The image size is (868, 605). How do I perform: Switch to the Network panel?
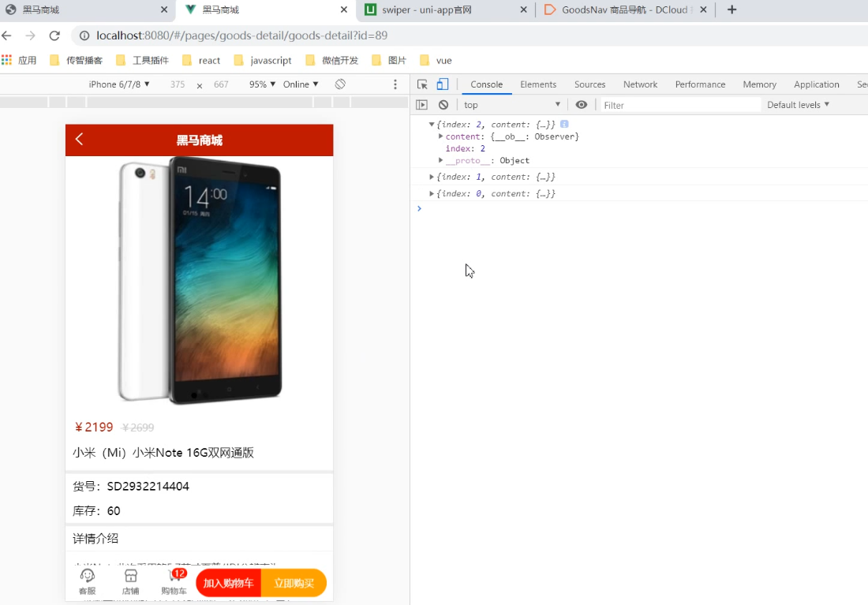pos(640,84)
